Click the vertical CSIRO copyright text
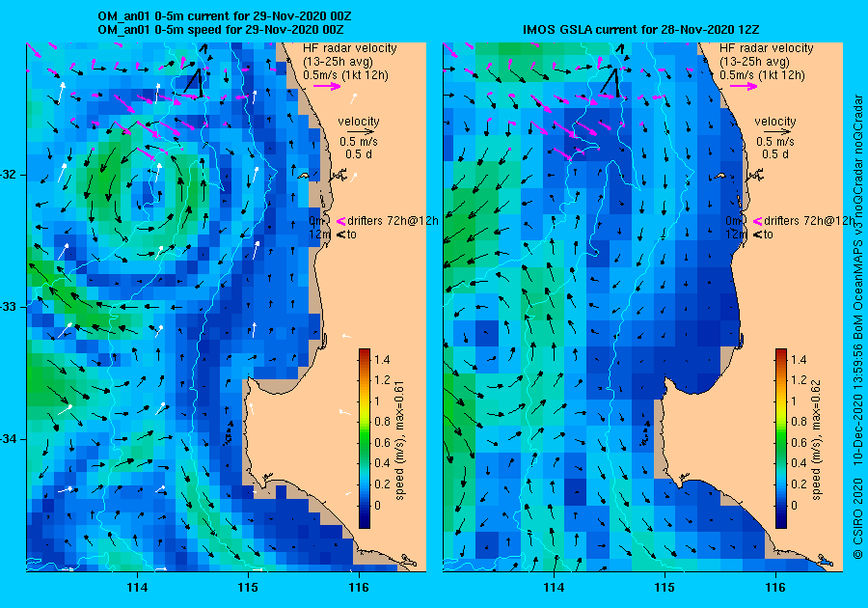This screenshot has height=608, width=868. pyautogui.click(x=857, y=327)
